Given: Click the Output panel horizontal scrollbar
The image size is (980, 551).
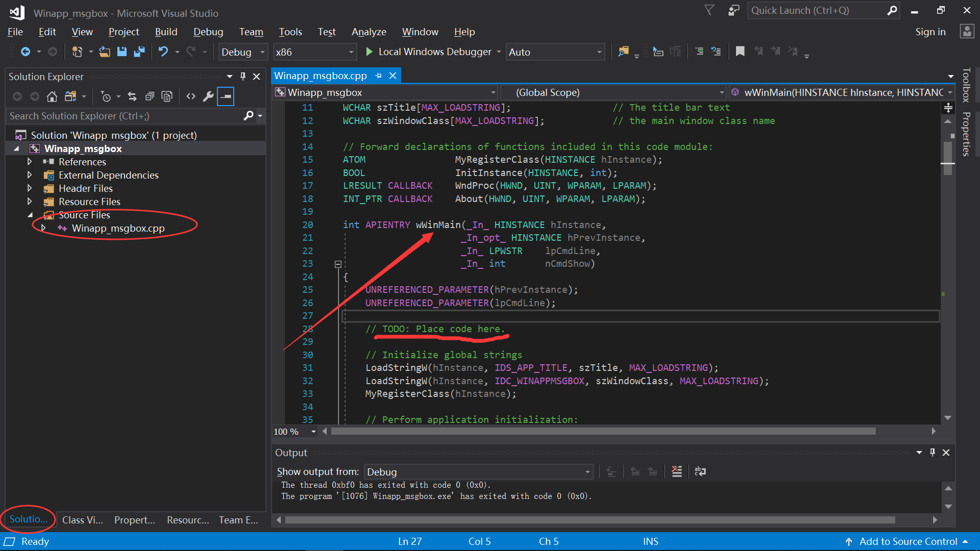Looking at the screenshot, I should [x=590, y=520].
